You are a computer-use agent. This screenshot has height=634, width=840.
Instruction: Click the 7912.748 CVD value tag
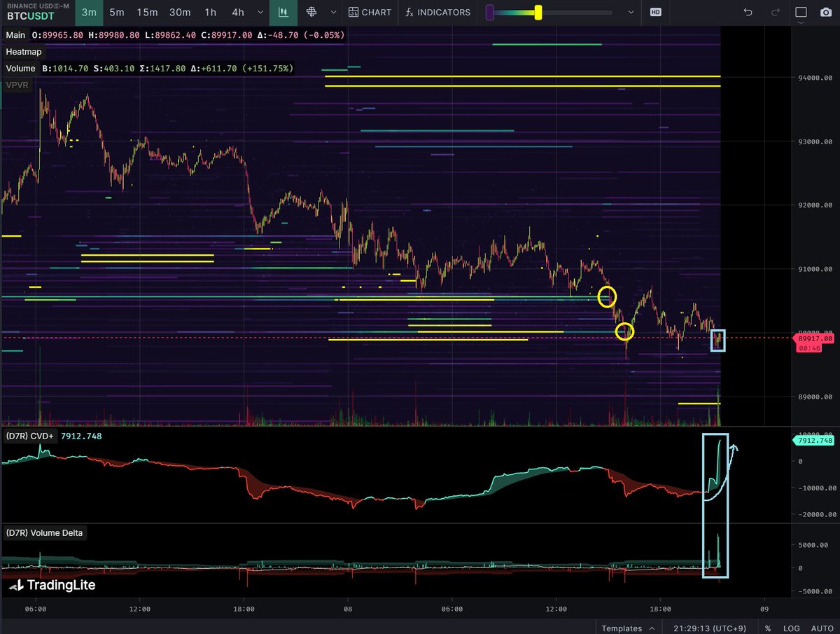tap(813, 441)
